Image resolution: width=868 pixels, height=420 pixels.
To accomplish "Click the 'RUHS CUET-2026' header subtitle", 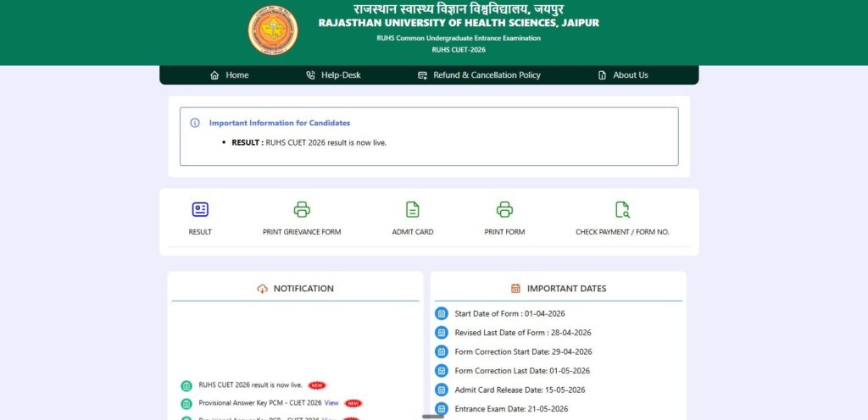I will pos(459,50).
